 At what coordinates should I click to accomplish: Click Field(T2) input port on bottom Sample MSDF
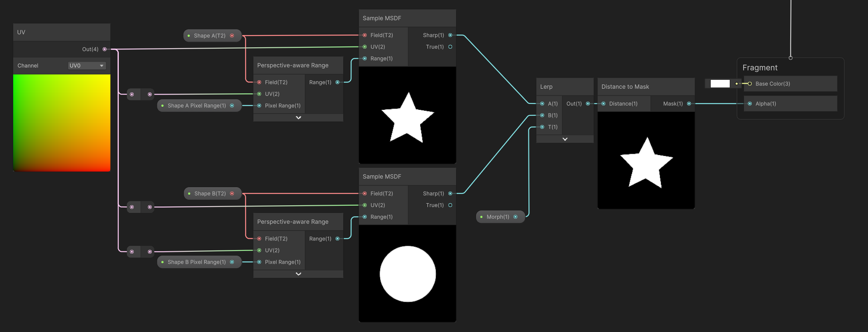[x=364, y=193]
